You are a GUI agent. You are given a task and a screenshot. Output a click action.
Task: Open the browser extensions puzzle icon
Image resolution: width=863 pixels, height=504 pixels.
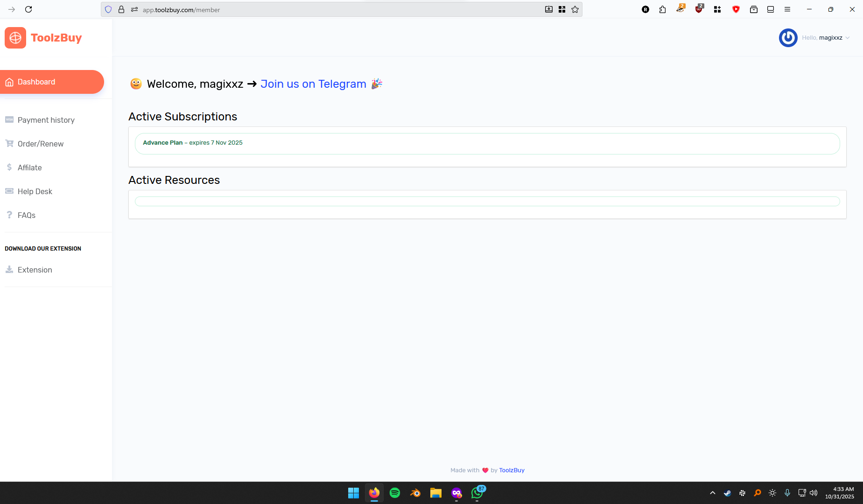[662, 9]
